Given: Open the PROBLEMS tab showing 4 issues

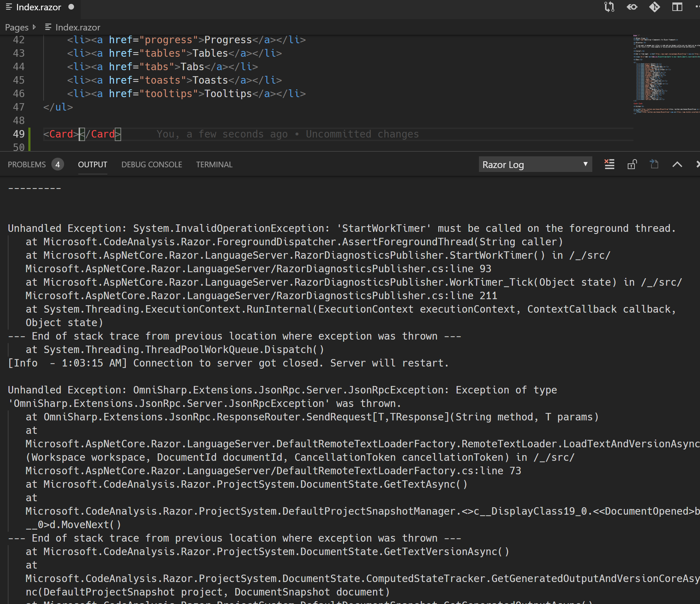Looking at the screenshot, I should tap(35, 164).
